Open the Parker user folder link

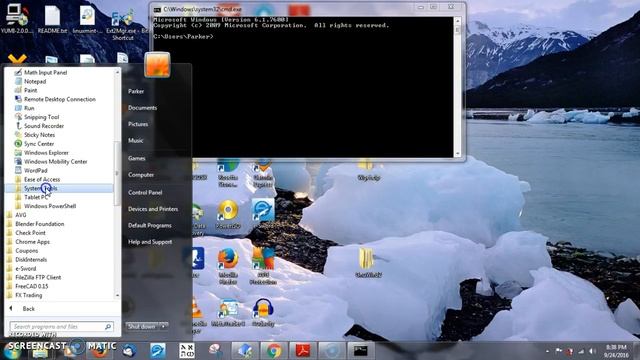click(x=136, y=91)
